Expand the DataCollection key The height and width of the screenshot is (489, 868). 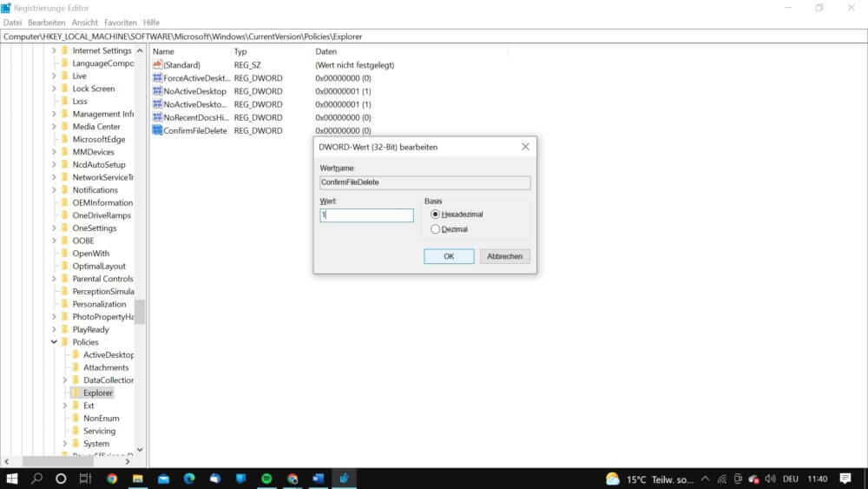click(65, 380)
